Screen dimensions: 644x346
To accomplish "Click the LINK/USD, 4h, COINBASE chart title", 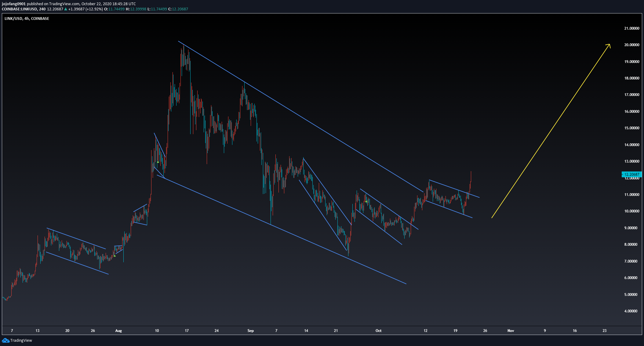I will coord(27,18).
